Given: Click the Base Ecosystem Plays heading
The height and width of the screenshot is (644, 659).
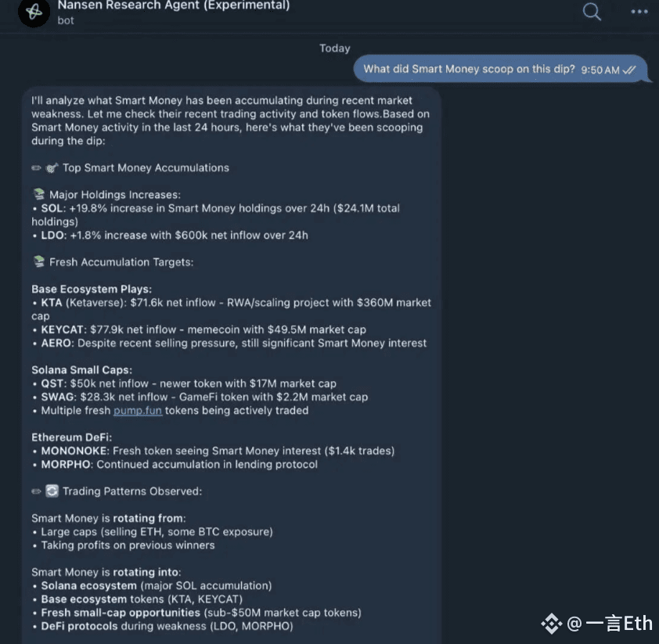Looking at the screenshot, I should coord(92,289).
